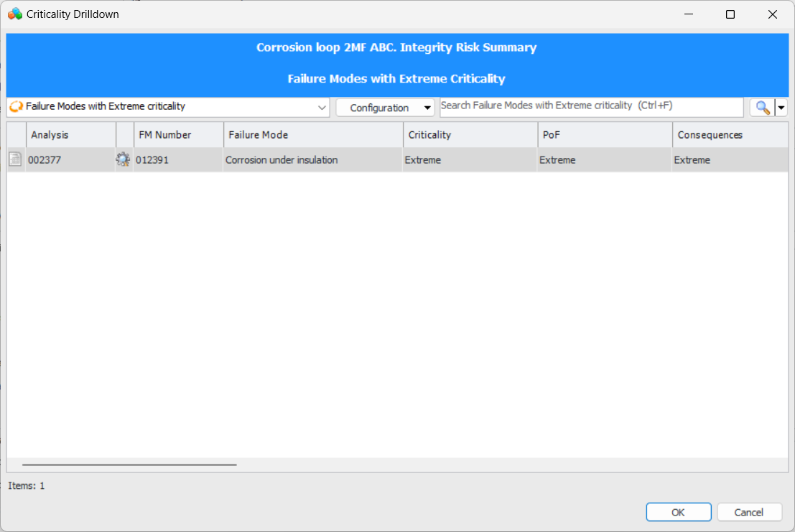Screen dimensions: 795x532
Task: Click the analysis document icon for 002377
Action: (x=15, y=159)
